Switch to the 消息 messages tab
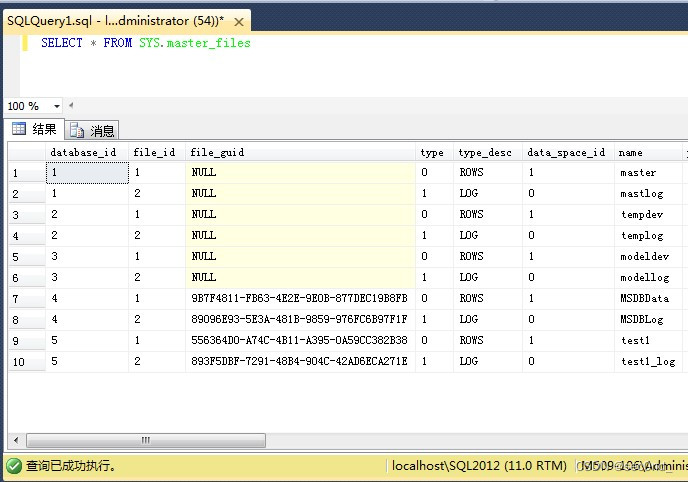 (92, 130)
